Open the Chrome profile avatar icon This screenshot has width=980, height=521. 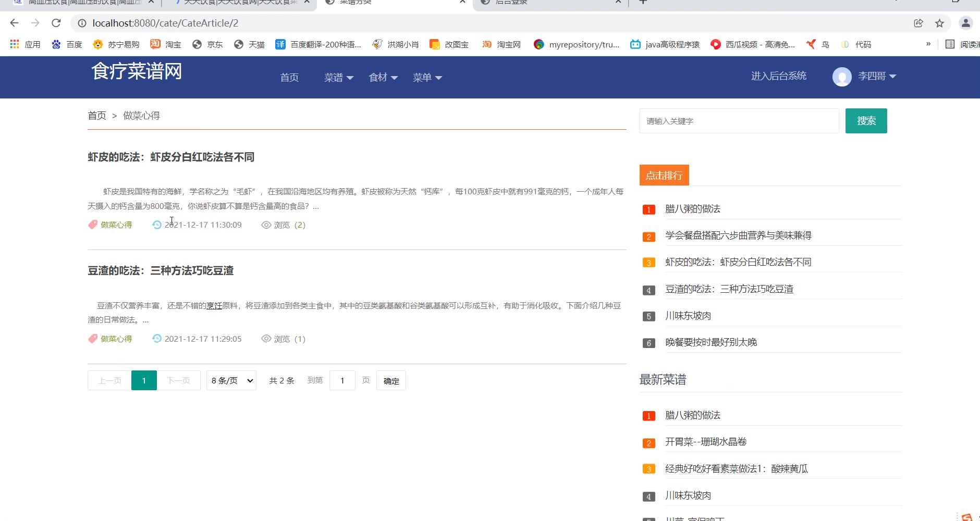pyautogui.click(x=965, y=23)
